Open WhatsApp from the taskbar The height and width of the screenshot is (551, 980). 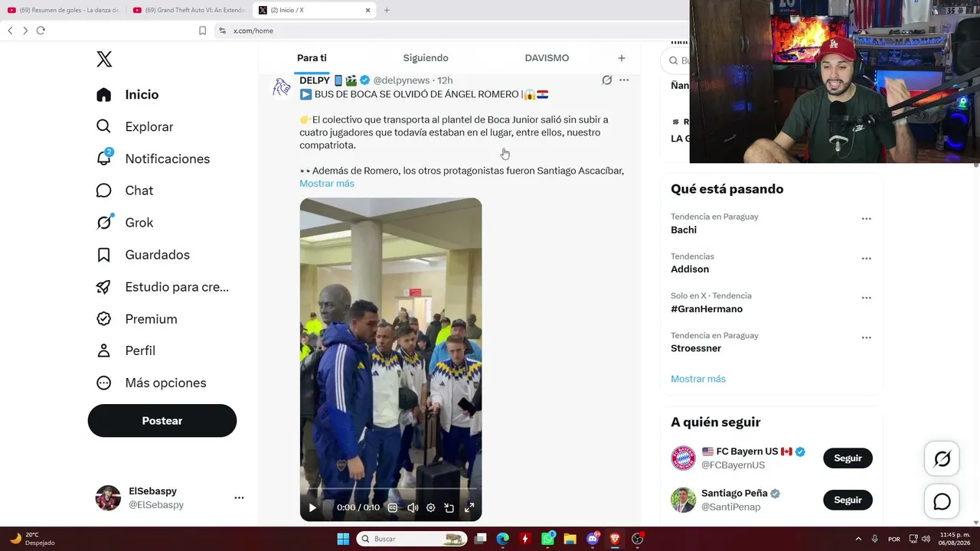point(547,539)
